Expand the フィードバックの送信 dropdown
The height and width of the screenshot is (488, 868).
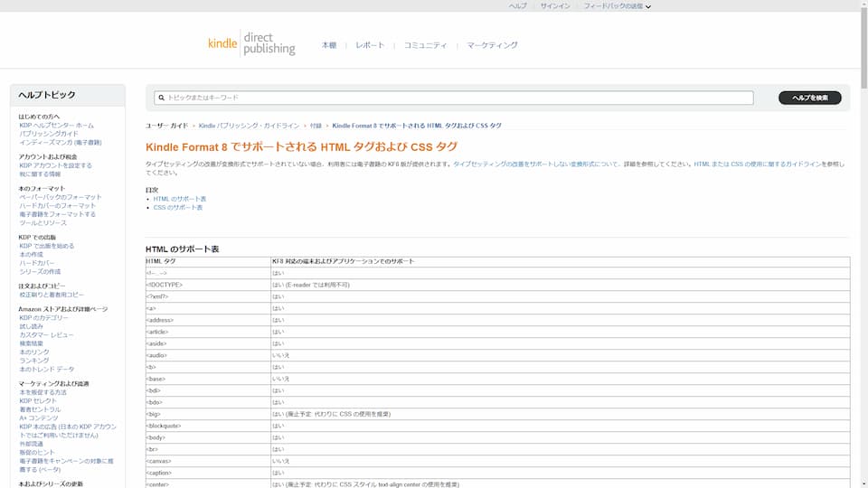[x=618, y=6]
